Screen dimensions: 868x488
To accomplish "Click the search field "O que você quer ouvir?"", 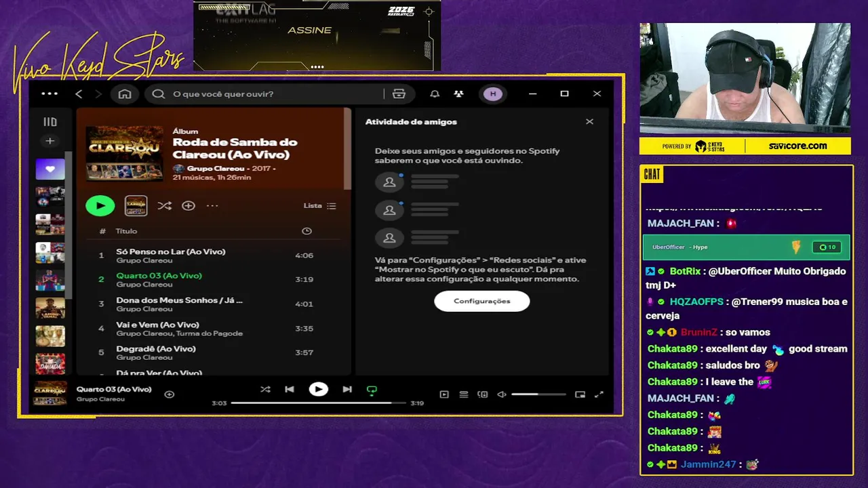I will [x=278, y=94].
